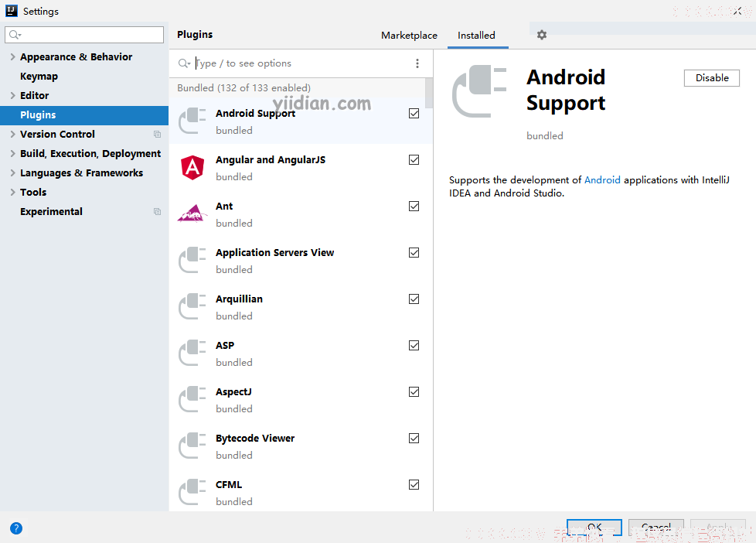Toggle the Ant plugin checkbox
Screen dimensions: 756x543
point(414,206)
